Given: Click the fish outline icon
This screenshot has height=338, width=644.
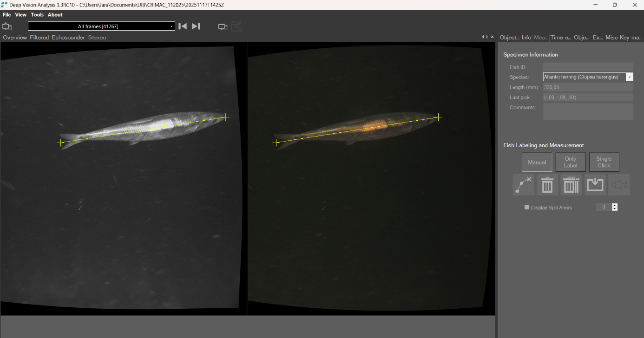Looking at the screenshot, I should pos(619,185).
